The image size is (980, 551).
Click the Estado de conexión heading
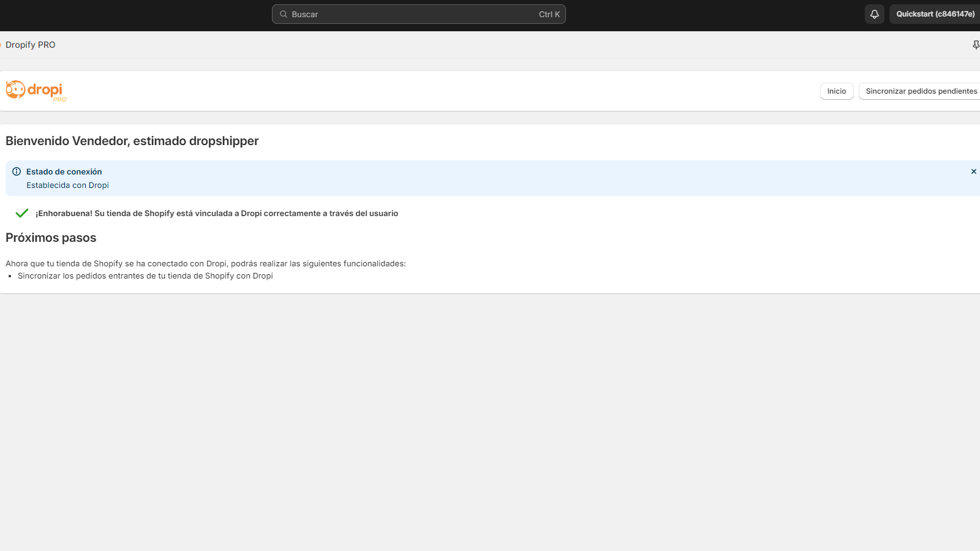coord(64,171)
